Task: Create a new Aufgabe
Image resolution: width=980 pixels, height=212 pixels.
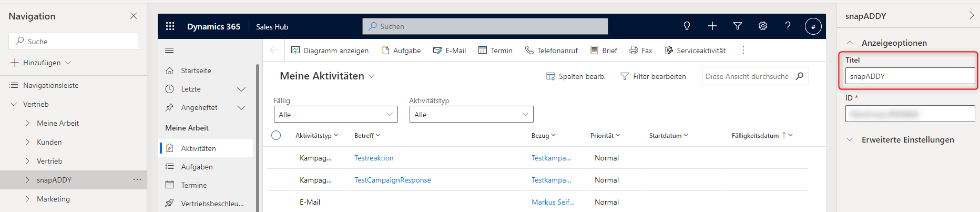Action: click(x=401, y=51)
